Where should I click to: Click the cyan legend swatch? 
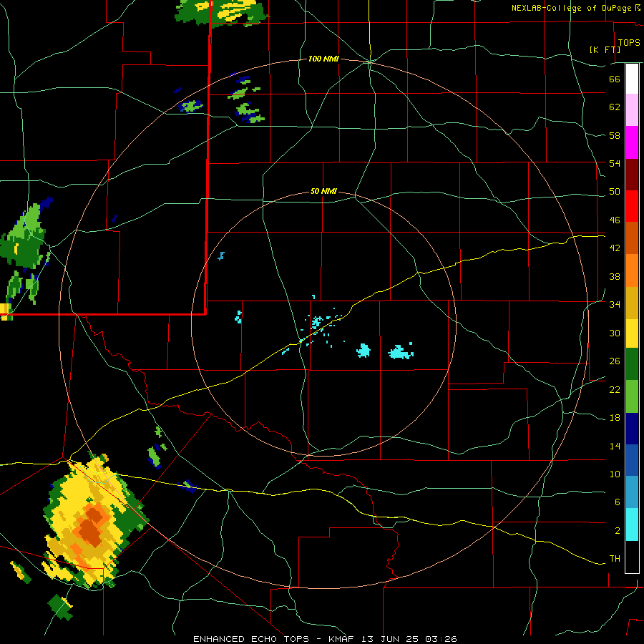[x=632, y=525]
